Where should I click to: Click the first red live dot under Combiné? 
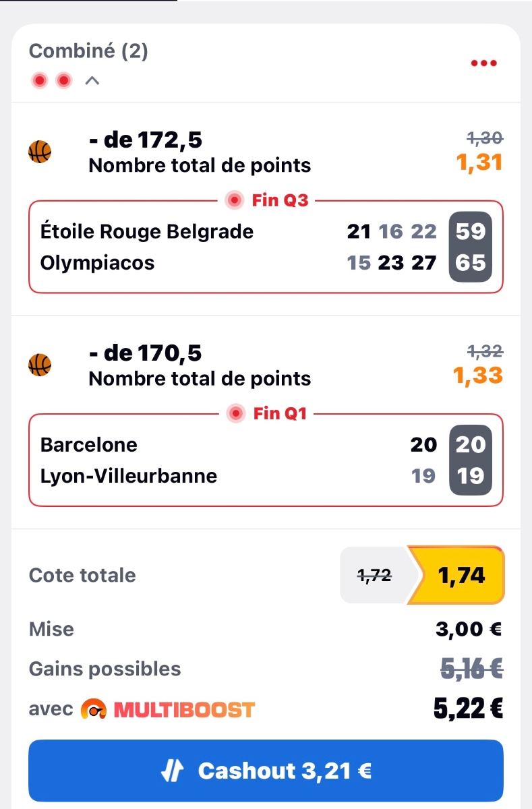point(40,81)
